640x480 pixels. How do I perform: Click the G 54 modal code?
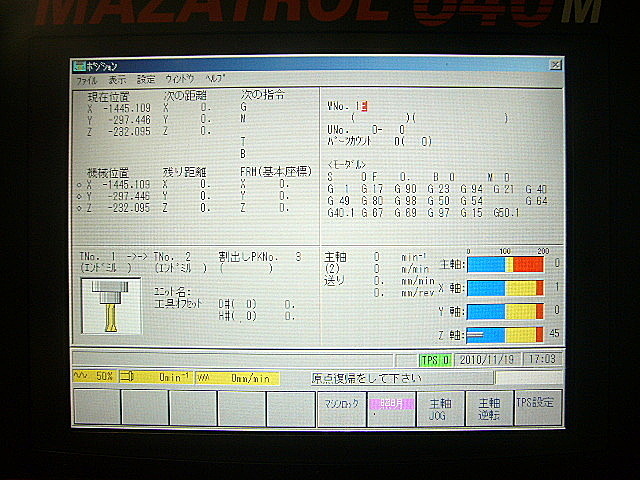click(471, 201)
